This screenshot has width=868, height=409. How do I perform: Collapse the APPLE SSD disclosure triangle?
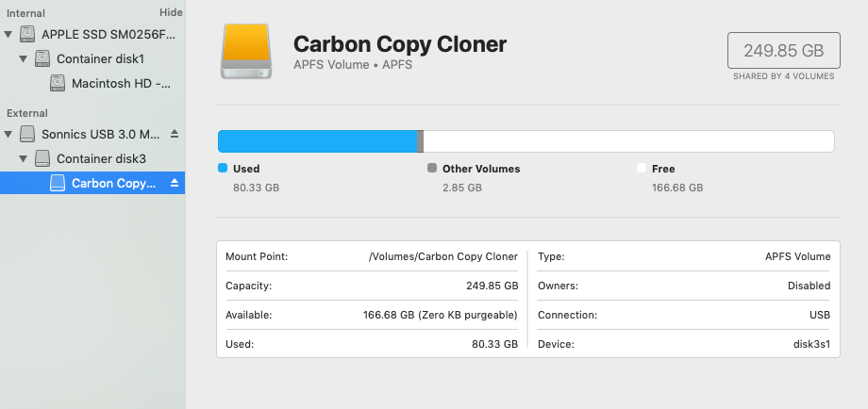tap(9, 34)
